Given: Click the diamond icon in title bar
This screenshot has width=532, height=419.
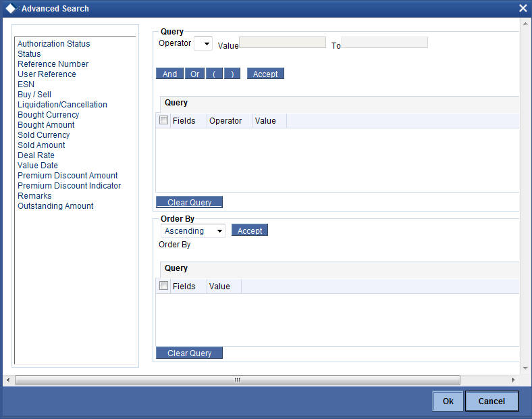Looking at the screenshot, I should [11, 9].
